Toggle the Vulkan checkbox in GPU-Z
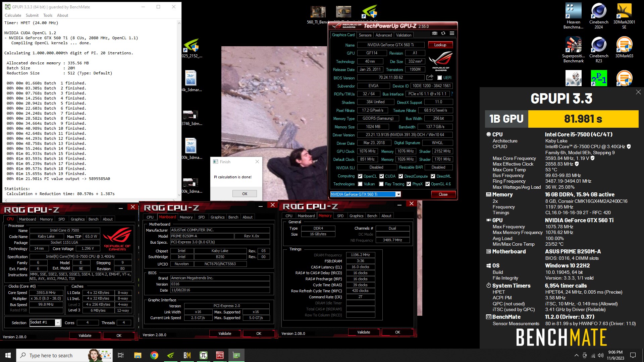Screen dimensions: 644x362 [360, 184]
